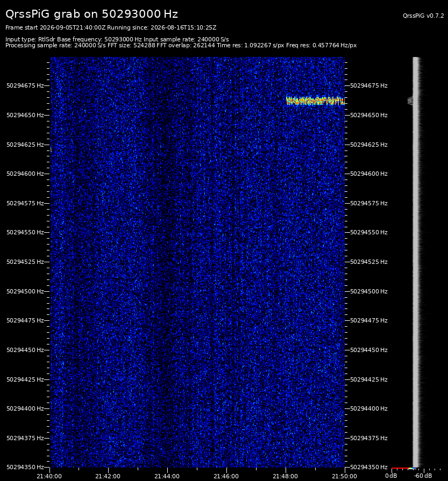This screenshot has height=481, width=448.
Task: Click the right 50294650 Hz frequency label
Action: point(369,115)
